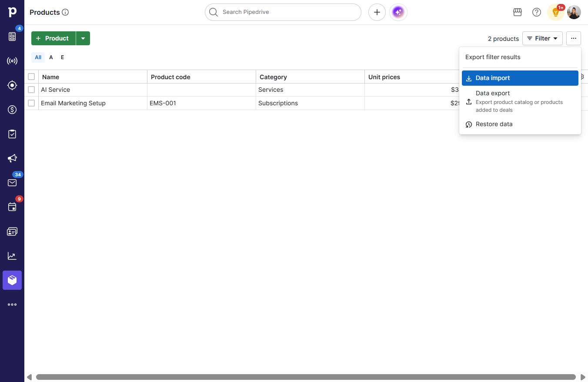Click the info icon next to the Products title

tap(65, 12)
